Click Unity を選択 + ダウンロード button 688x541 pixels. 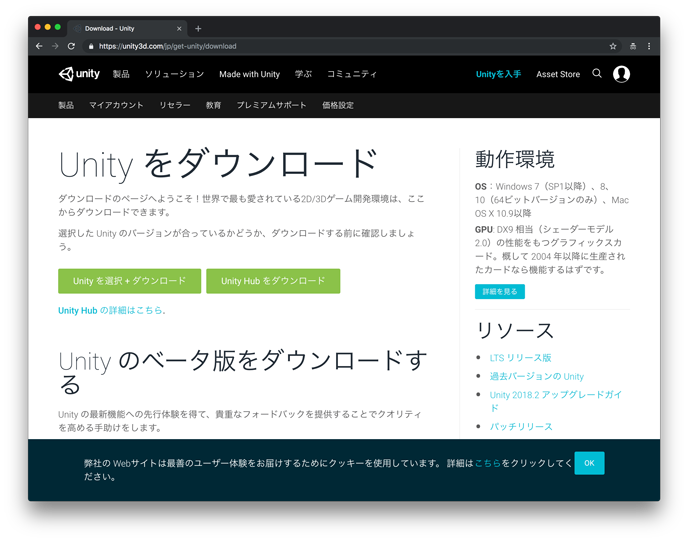[129, 281]
